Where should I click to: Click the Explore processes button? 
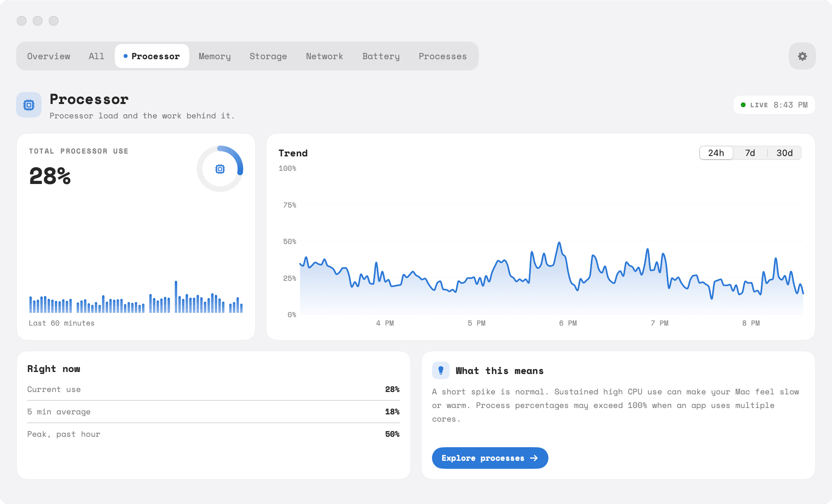(x=490, y=458)
